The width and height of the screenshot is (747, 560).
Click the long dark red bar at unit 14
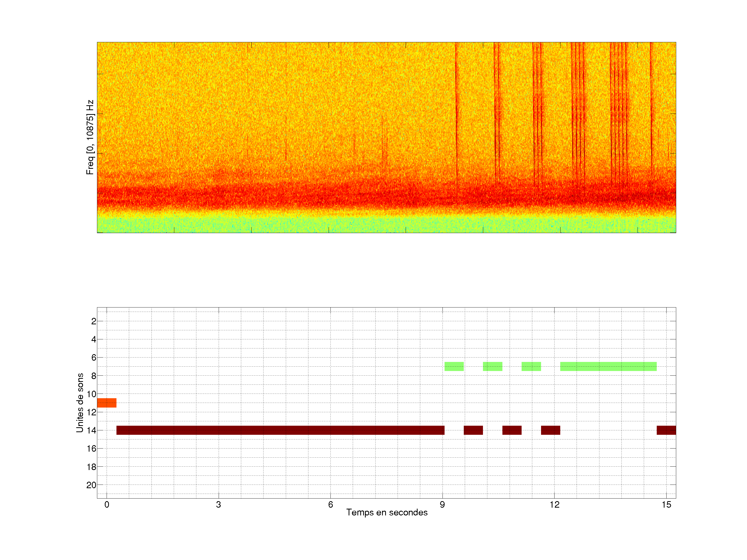(x=280, y=430)
